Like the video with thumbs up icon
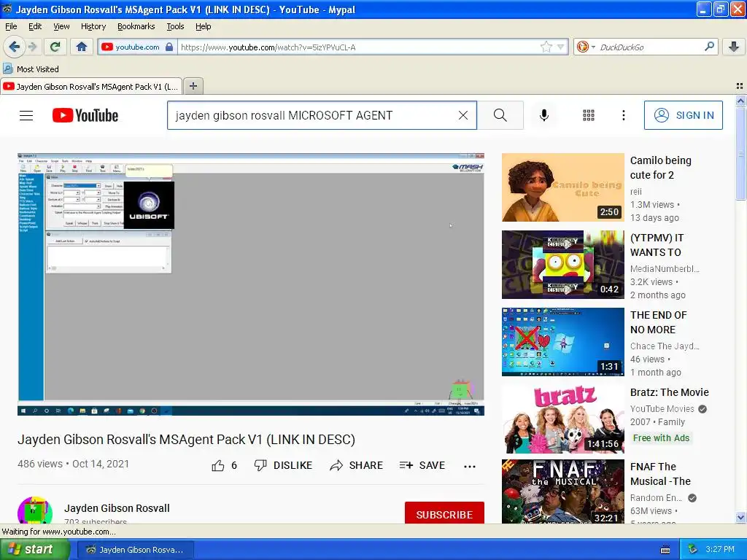Viewport: 747px width, 560px height. (217, 465)
